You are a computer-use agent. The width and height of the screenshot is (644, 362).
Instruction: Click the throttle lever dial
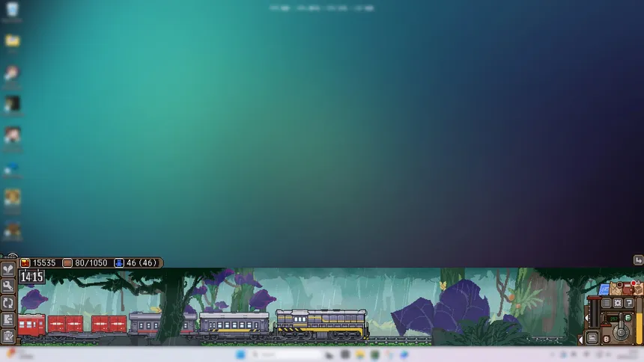pos(621,331)
